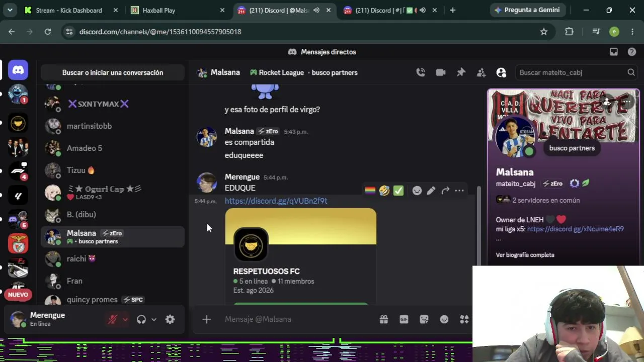
Task: Focus the Mensaje @Malsana input field
Action: coord(297,319)
